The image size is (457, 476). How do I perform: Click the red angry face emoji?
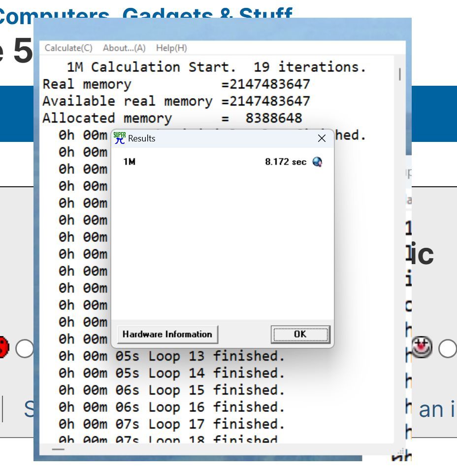tap(3, 347)
